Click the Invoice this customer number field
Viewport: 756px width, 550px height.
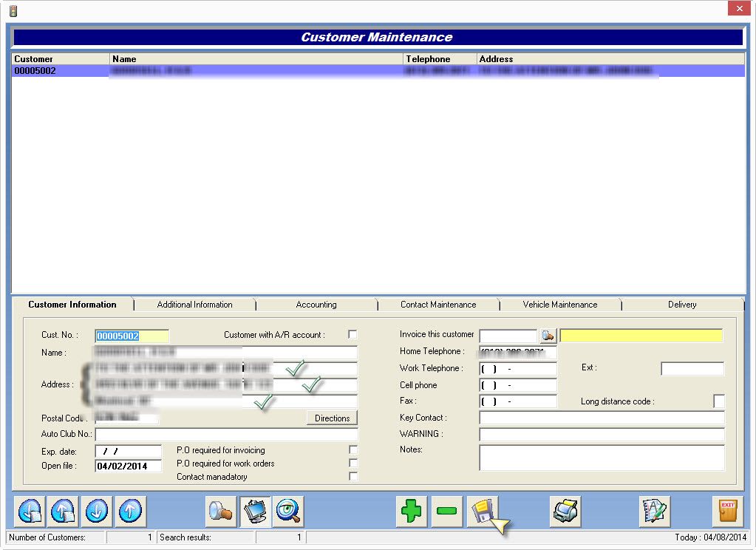point(508,336)
